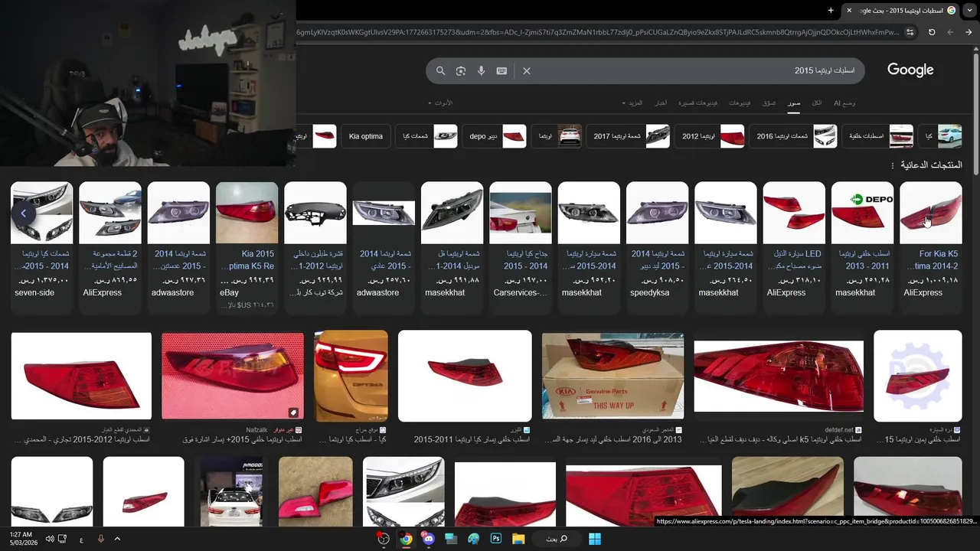Open the gold Optima LED tail light image
This screenshot has height=551, width=980.
pos(351,376)
